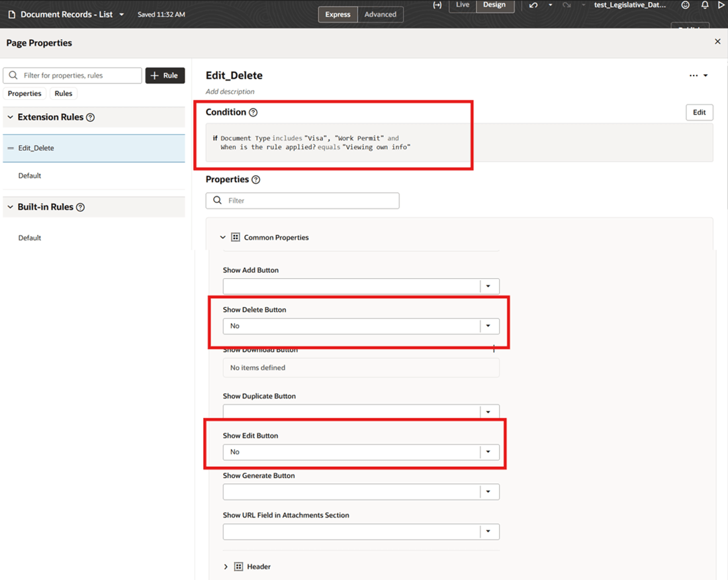Click the Edit_Delete rule title
728x580 pixels.
pos(234,75)
